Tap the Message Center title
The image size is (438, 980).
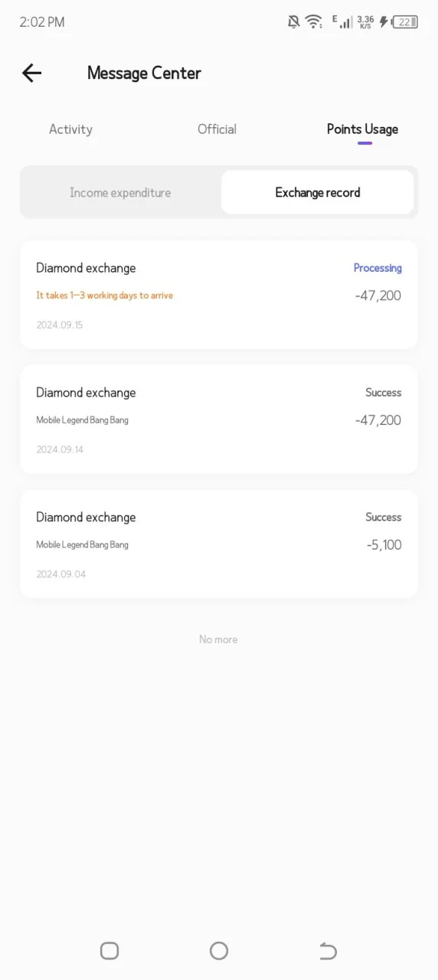[x=144, y=73]
